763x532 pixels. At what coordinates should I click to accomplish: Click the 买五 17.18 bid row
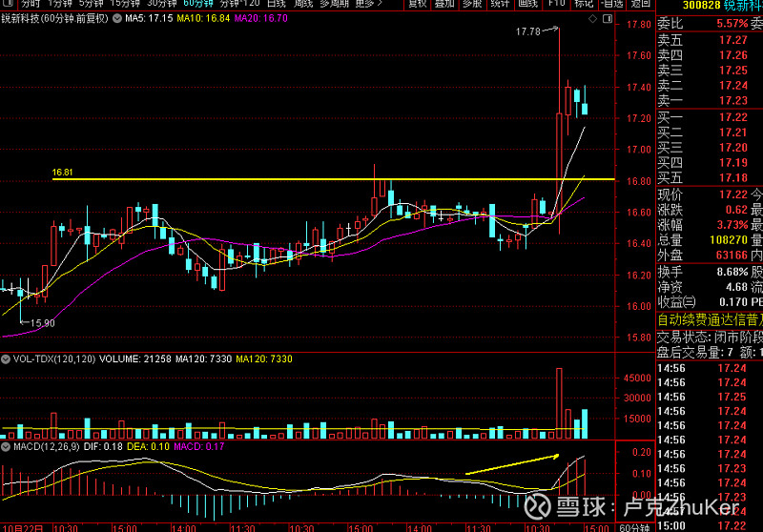pyautogui.click(x=710, y=177)
